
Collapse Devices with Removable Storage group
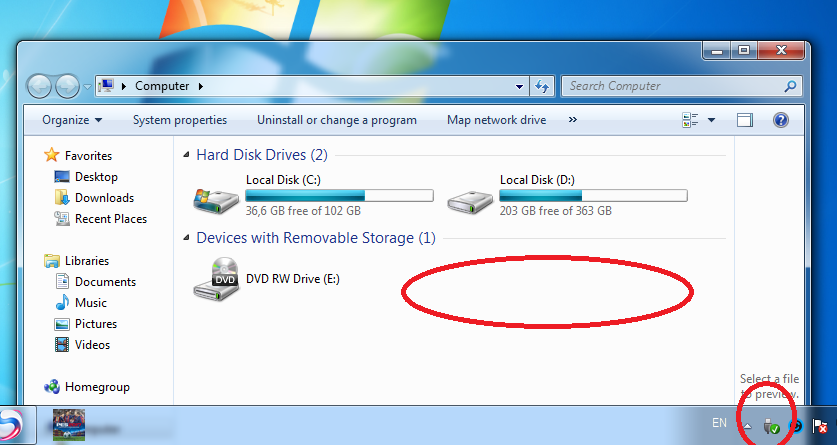[x=186, y=237]
